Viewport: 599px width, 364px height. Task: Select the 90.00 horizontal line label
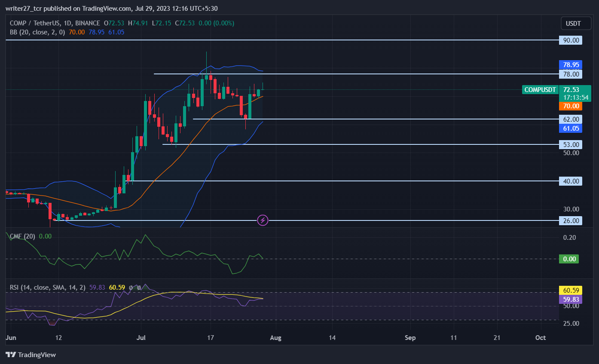(571, 40)
